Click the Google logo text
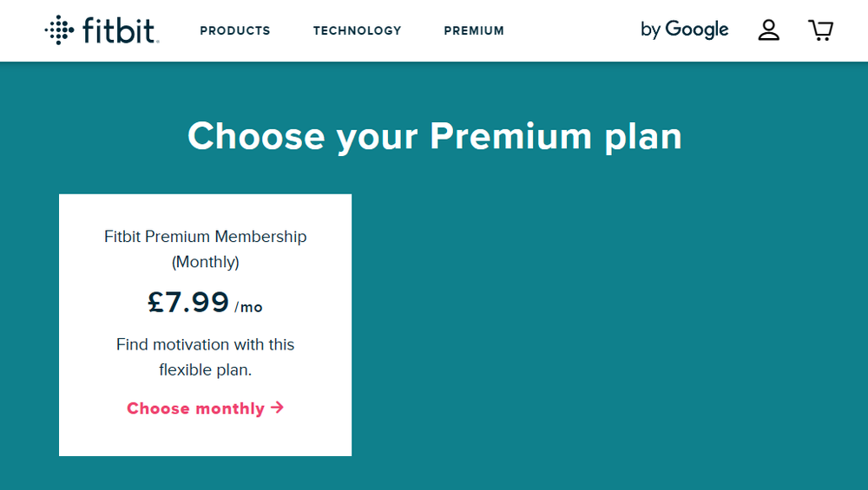The height and width of the screenshot is (490, 868). coord(697,30)
